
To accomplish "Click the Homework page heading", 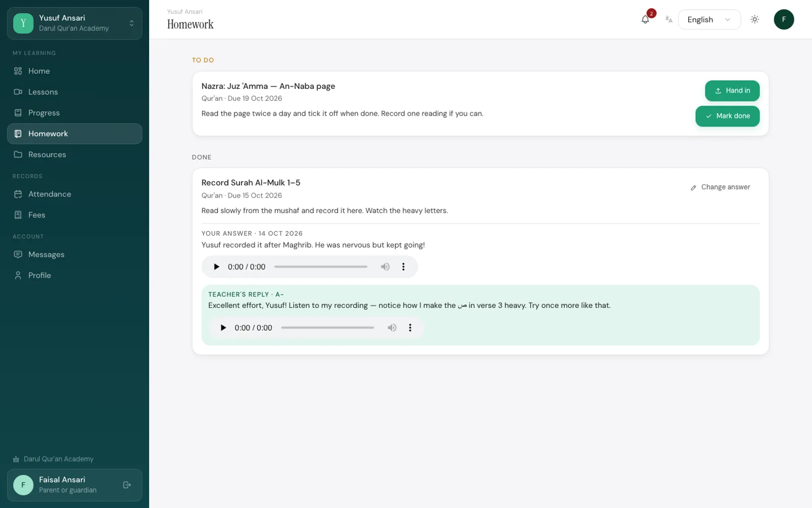I will tap(190, 24).
